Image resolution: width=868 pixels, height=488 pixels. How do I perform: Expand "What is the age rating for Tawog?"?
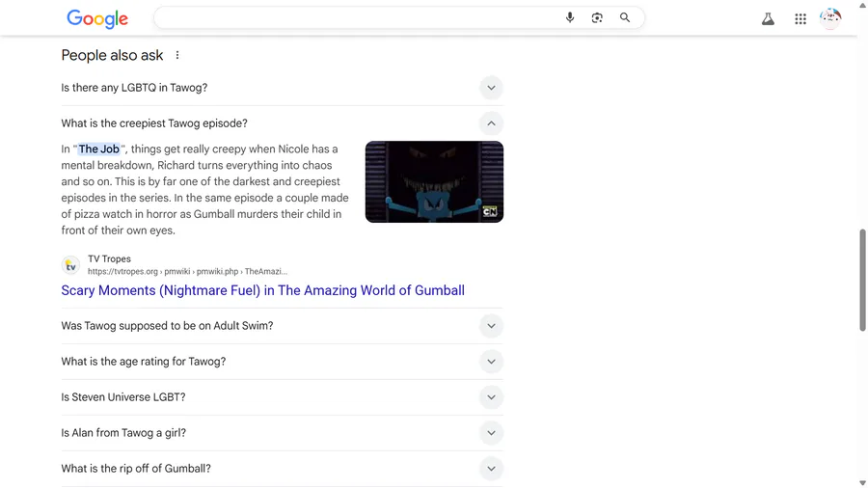(x=282, y=362)
